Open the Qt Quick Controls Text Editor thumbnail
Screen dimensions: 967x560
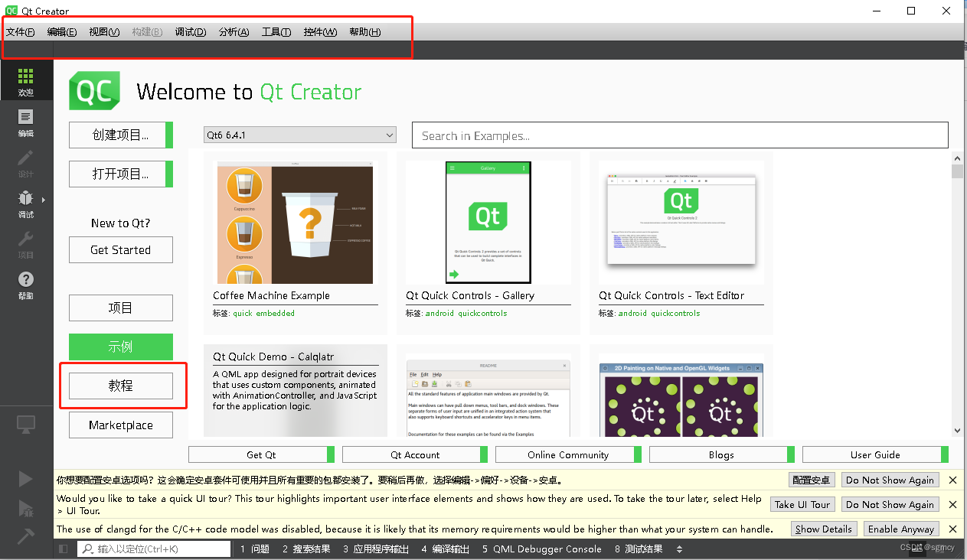[x=681, y=223]
